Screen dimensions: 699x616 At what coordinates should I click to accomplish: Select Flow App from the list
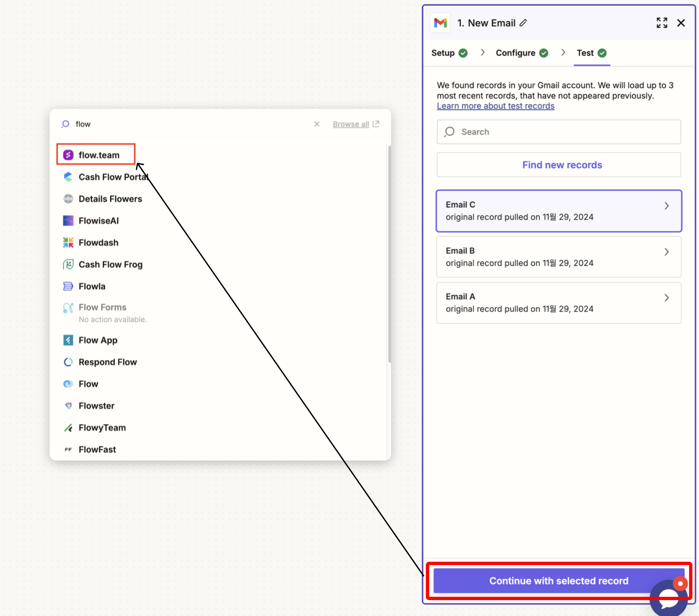point(98,340)
